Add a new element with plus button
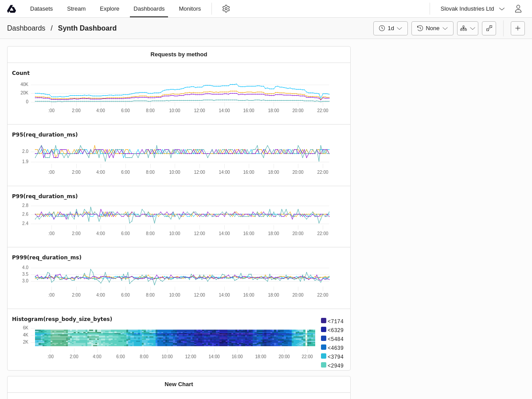Image resolution: width=532 pixels, height=399 pixels. (x=517, y=28)
